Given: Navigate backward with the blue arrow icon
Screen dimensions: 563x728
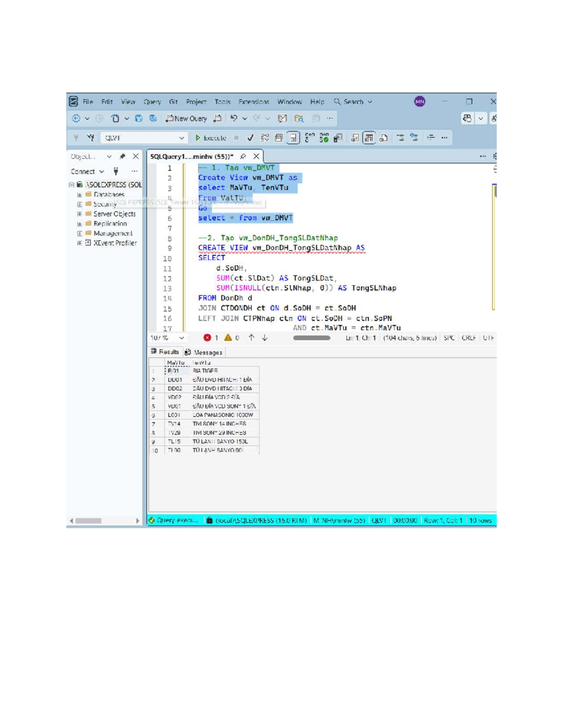Looking at the screenshot, I should point(76,119).
